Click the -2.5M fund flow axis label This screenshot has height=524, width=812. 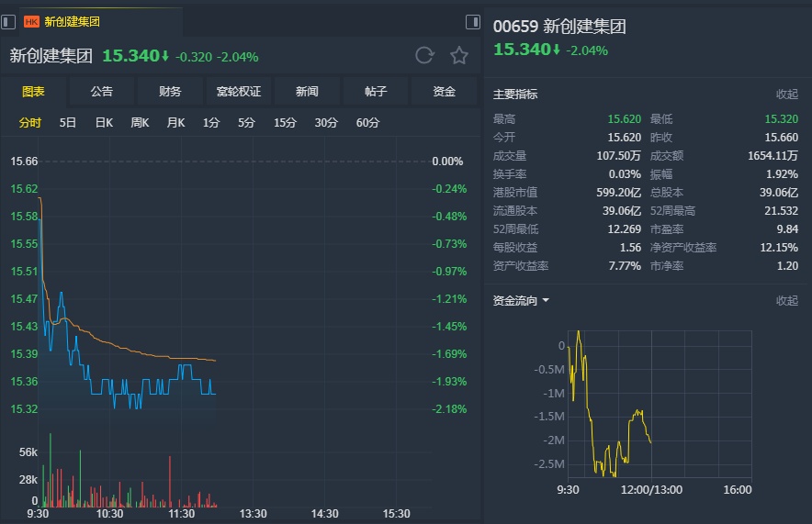pyautogui.click(x=549, y=464)
